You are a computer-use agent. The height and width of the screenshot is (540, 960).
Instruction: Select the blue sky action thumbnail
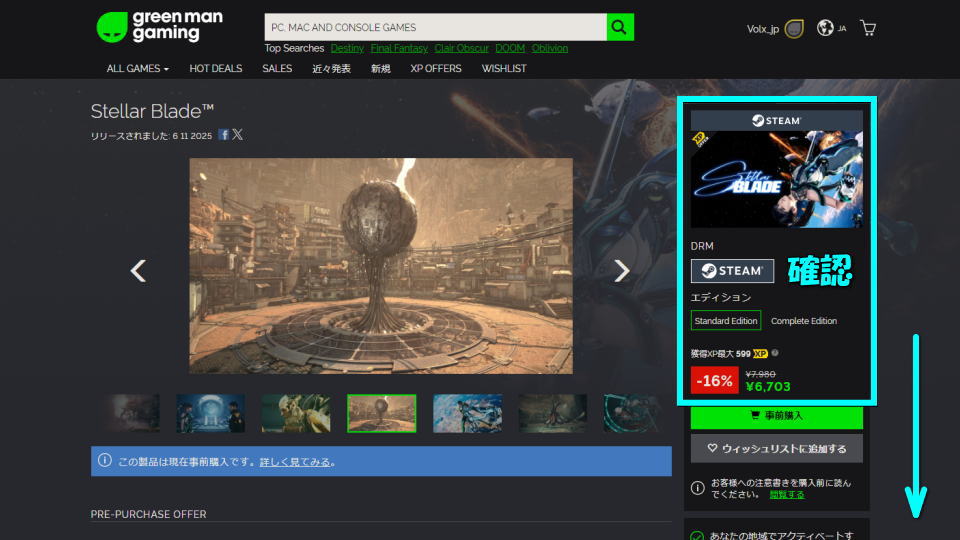tap(467, 413)
